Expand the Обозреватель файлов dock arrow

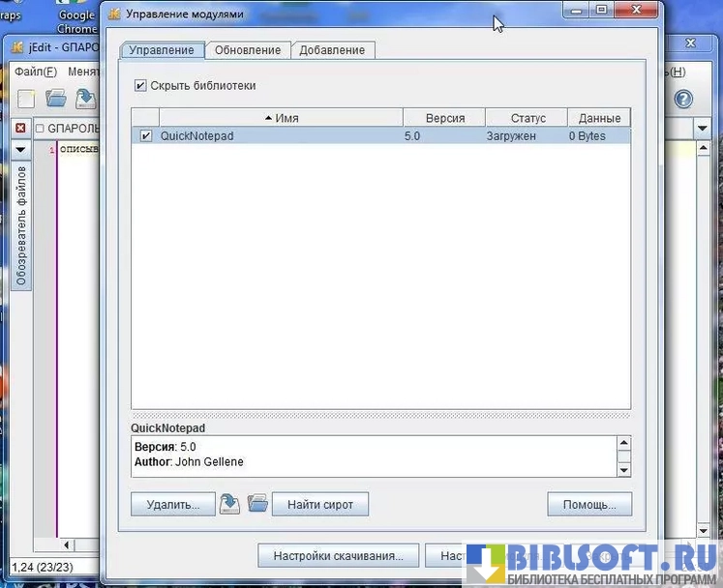click(20, 150)
